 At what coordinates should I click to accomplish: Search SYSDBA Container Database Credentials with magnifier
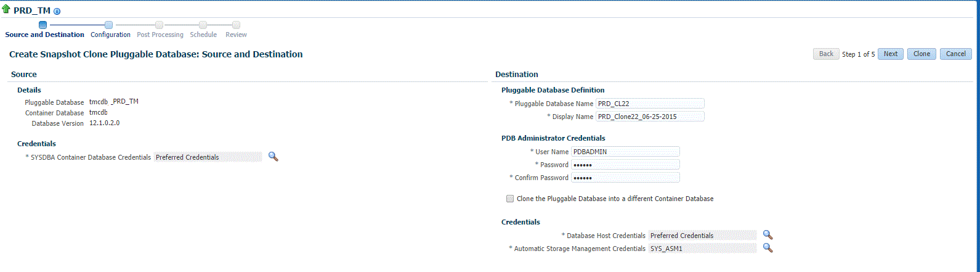coord(273,157)
